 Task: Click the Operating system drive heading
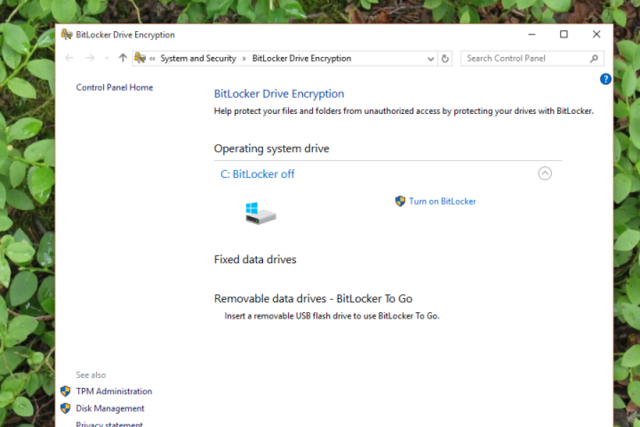point(271,149)
